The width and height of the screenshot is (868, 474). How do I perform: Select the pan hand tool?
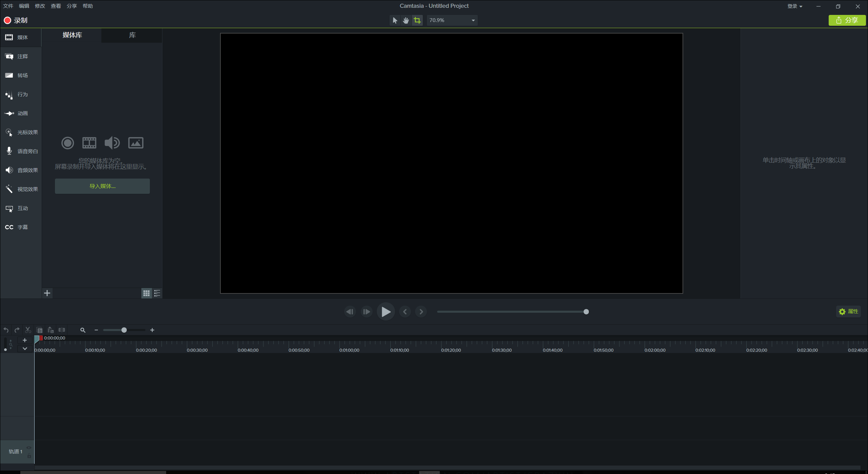pyautogui.click(x=406, y=20)
